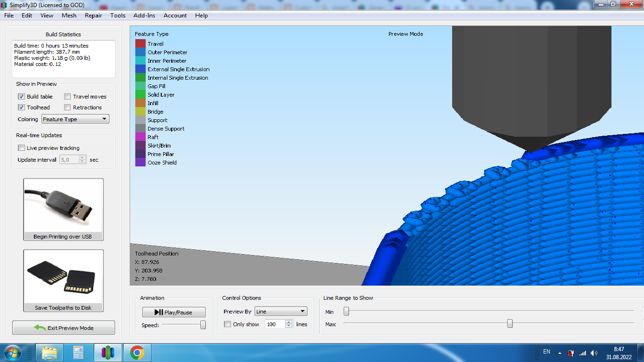
Task: Open the Account menu
Action: pos(175,16)
